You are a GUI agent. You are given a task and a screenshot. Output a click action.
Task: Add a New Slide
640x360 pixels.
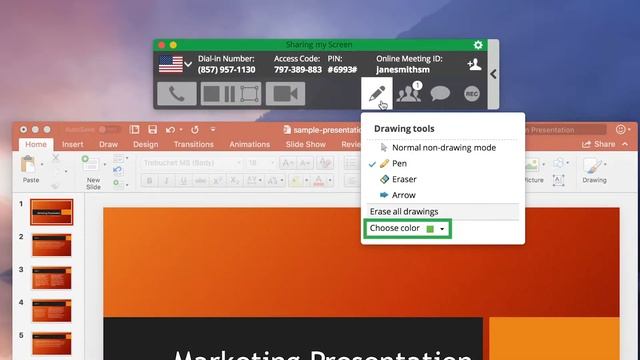(x=93, y=173)
